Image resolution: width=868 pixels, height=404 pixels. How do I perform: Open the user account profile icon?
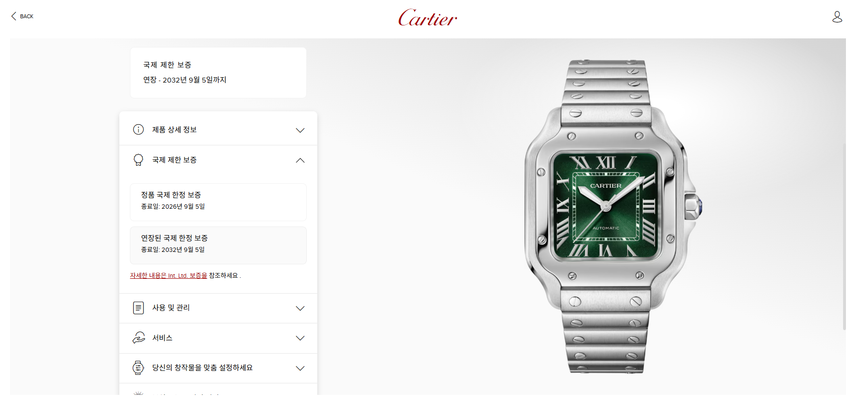pyautogui.click(x=837, y=17)
